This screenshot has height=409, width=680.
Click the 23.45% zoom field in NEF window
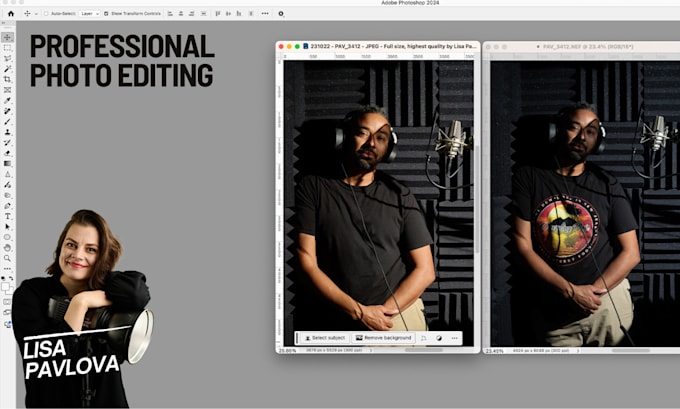[494, 351]
